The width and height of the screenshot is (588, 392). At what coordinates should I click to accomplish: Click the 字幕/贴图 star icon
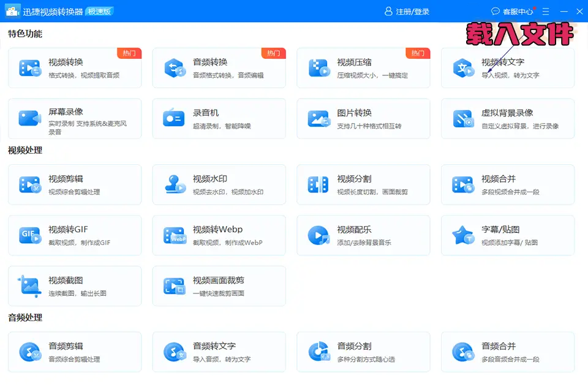pos(463,235)
